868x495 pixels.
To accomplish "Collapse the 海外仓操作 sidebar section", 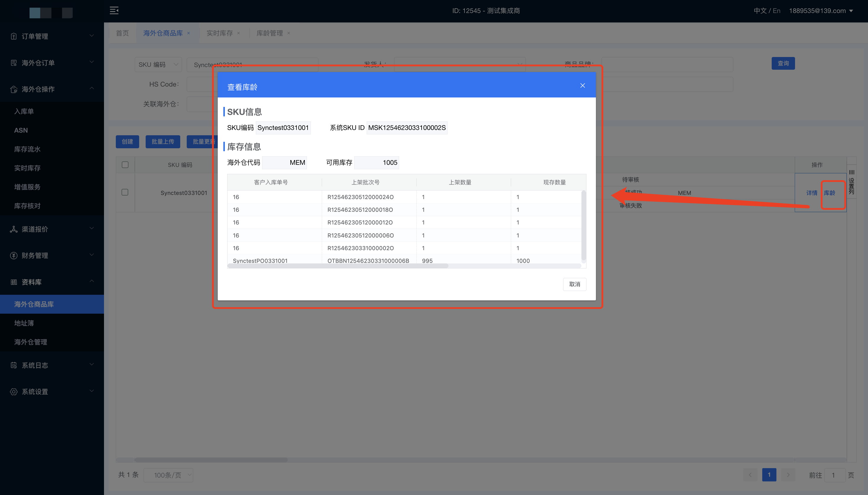I will coord(92,89).
